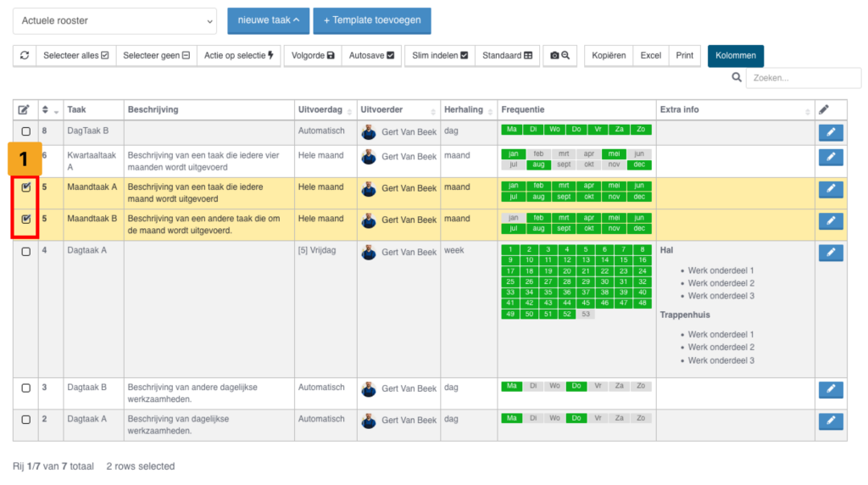Toggle the Autosave option
The image size is (868, 485).
(x=371, y=56)
